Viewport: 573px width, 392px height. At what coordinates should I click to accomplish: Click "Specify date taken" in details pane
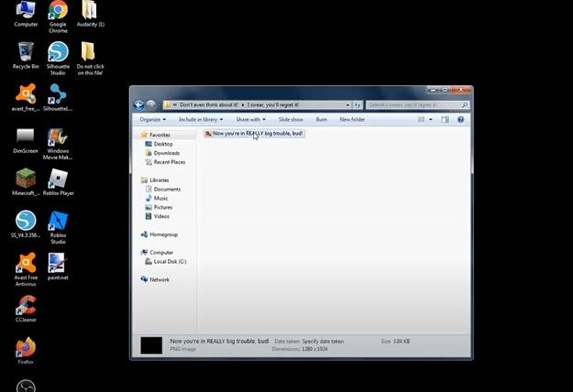323,342
